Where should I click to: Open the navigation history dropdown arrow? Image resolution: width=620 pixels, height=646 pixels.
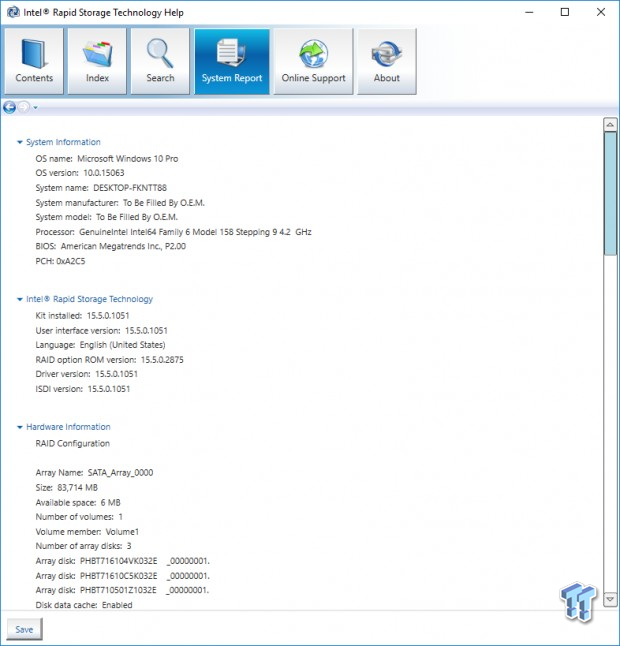tap(35, 108)
